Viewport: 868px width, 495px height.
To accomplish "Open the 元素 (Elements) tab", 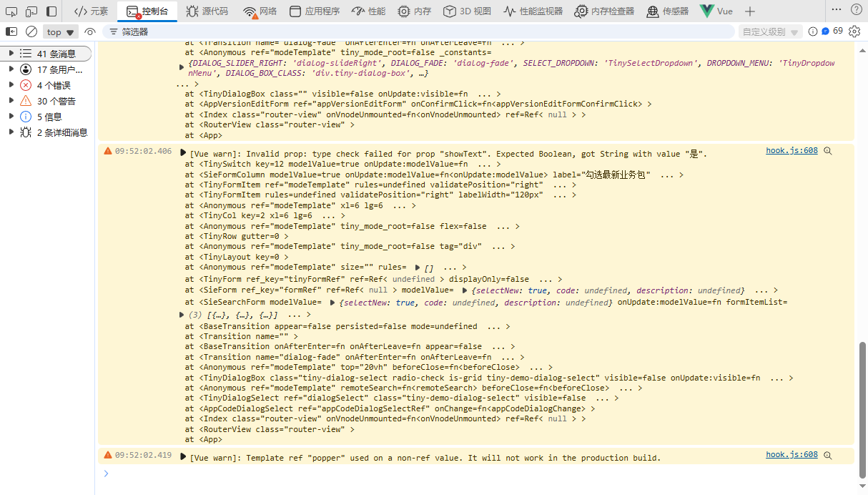I will (x=92, y=11).
